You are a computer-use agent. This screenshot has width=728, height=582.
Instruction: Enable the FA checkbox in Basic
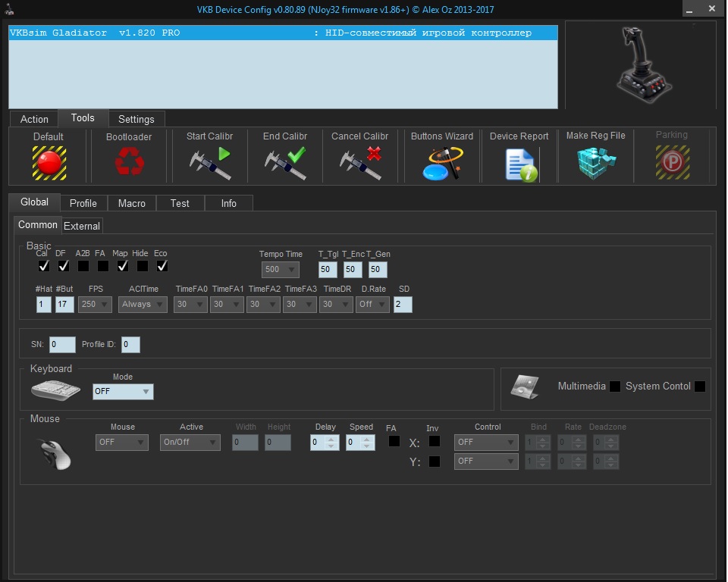point(103,266)
